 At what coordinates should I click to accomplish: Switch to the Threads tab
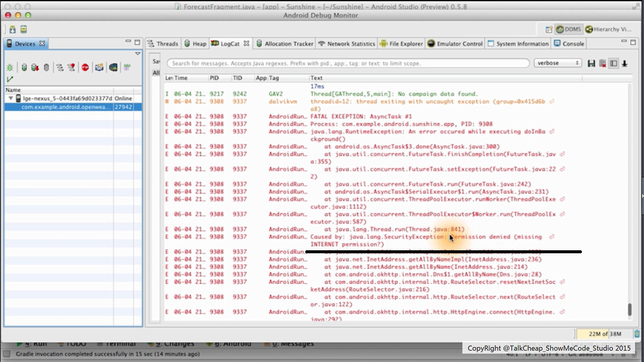[163, 44]
